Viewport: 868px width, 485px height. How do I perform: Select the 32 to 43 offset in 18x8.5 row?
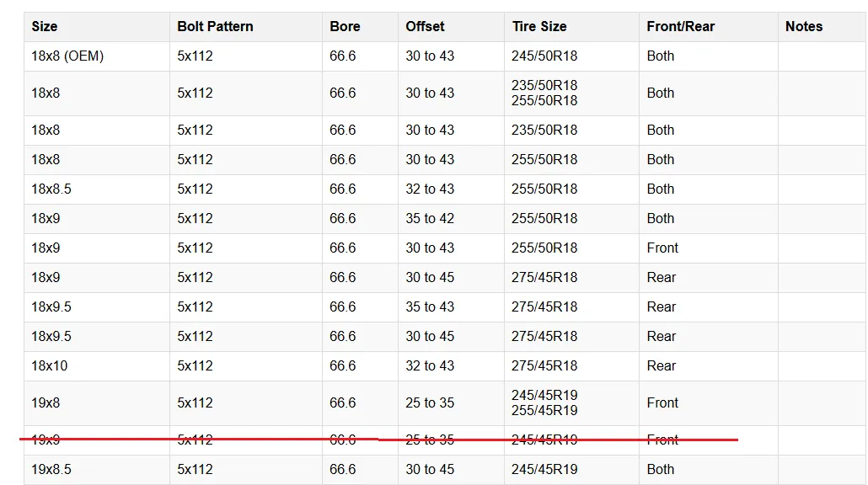[x=430, y=189]
